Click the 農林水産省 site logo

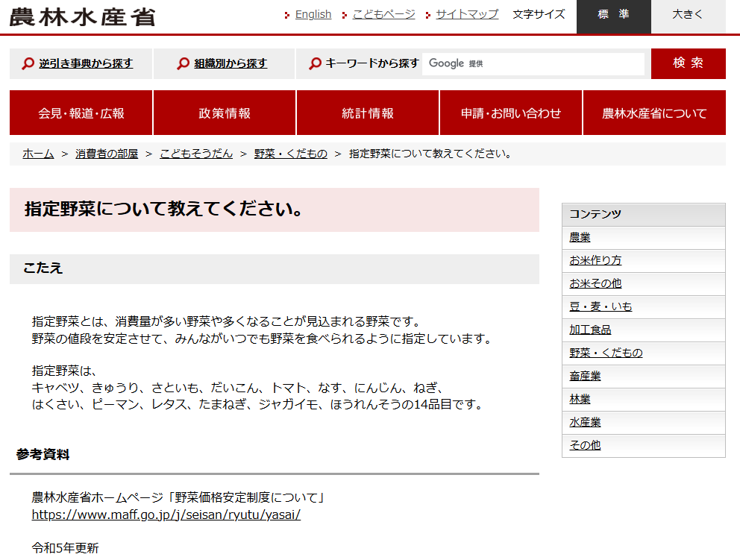tap(83, 16)
